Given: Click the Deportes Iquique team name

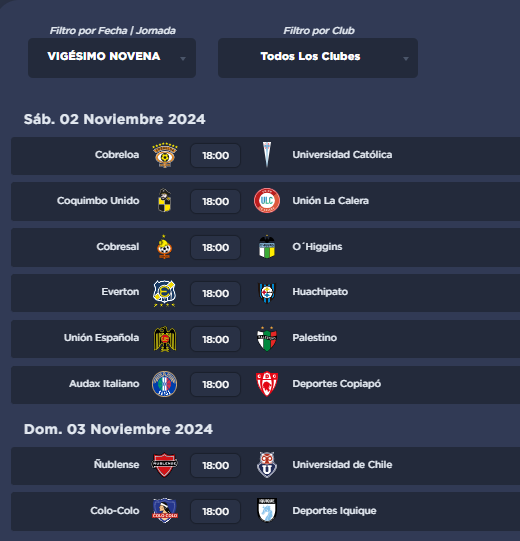Looking at the screenshot, I should coord(334,511).
